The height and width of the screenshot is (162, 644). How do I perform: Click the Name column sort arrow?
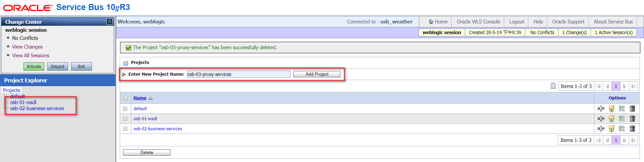(x=150, y=98)
